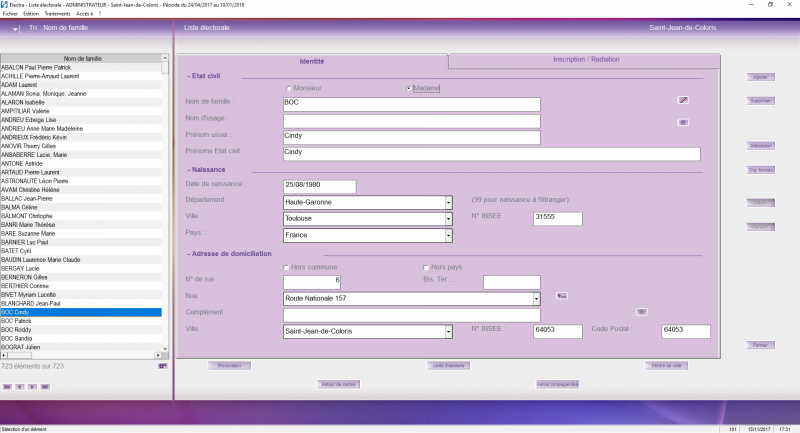The width and height of the screenshot is (800, 433).
Task: Switch to the Inscription / Radiation tab
Action: coord(586,60)
